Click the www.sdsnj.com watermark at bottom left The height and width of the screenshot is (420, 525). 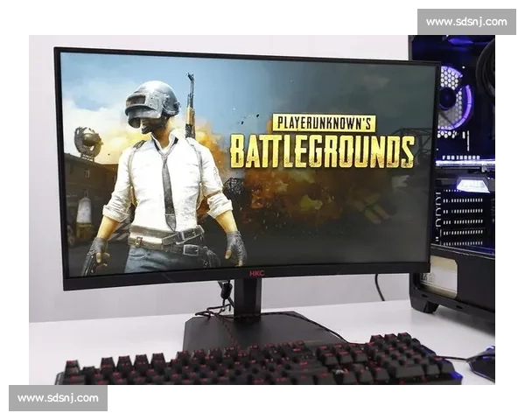(59, 398)
